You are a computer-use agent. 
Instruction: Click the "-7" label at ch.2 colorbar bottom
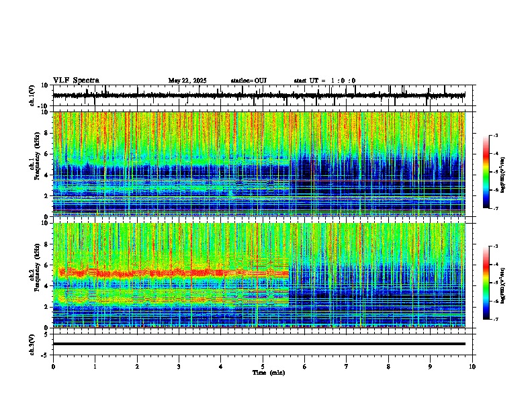(495, 319)
